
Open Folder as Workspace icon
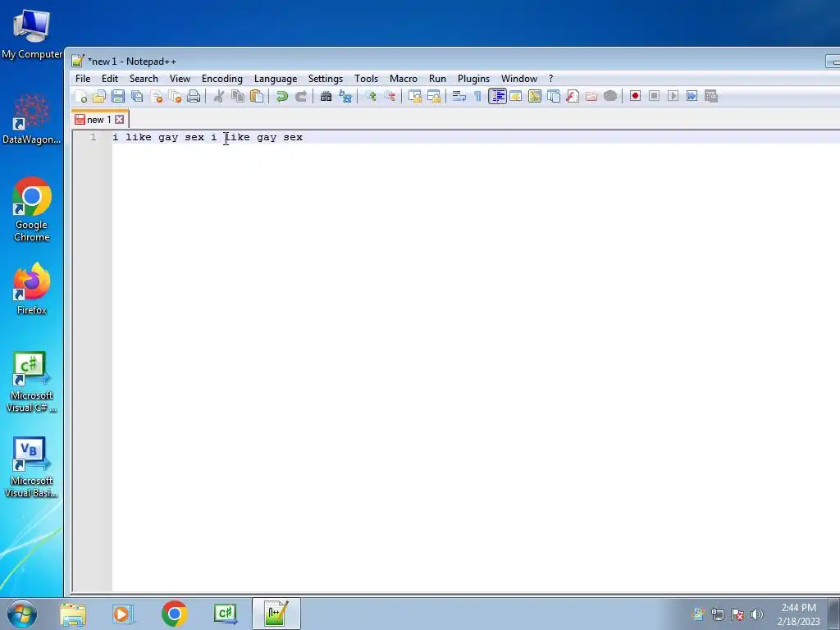pyautogui.click(x=591, y=97)
